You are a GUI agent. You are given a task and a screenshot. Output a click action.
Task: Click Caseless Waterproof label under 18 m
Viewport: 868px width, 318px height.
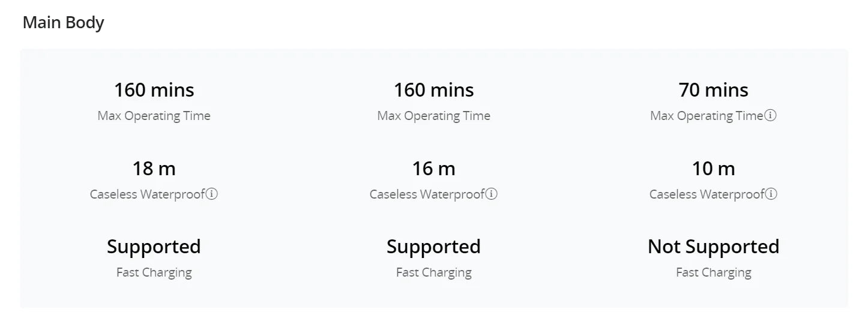pos(148,194)
